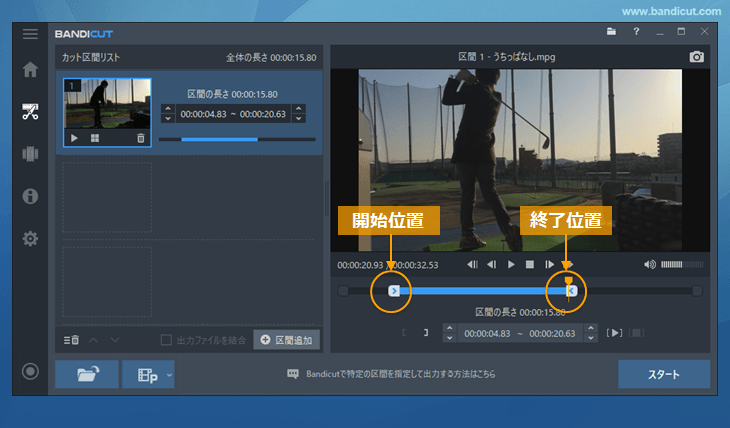Viewport: 730px width, 428px height.
Task: Click total length 全体の長さ 00:00:15.80 text
Action: coord(271,57)
